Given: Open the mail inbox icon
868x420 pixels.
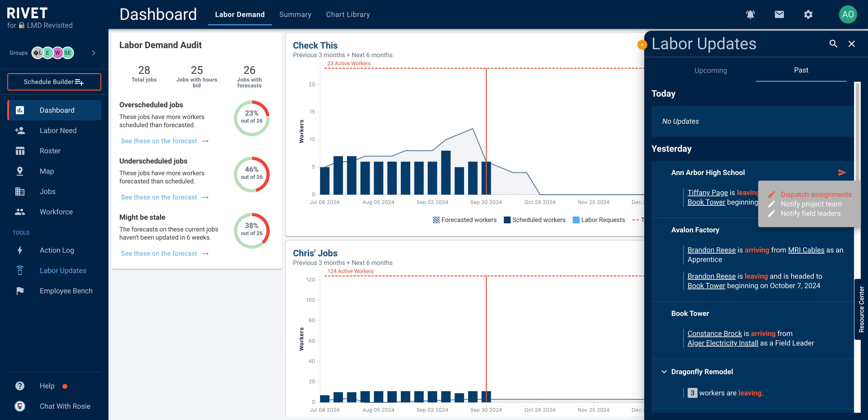Looking at the screenshot, I should tap(779, 14).
